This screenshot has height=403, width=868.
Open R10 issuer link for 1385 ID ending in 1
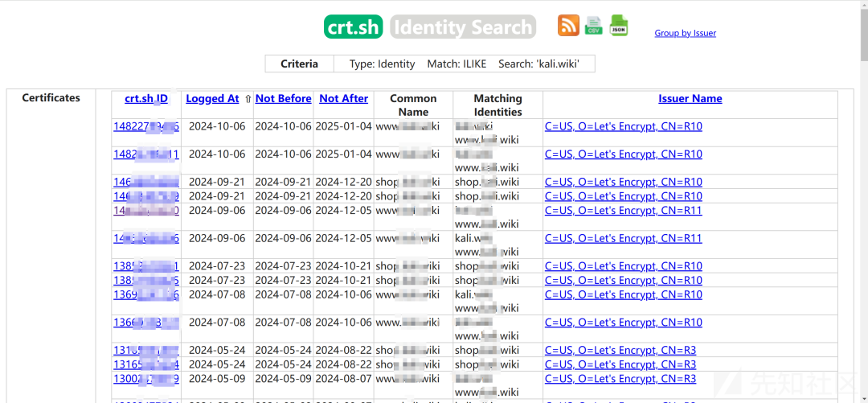click(x=624, y=266)
